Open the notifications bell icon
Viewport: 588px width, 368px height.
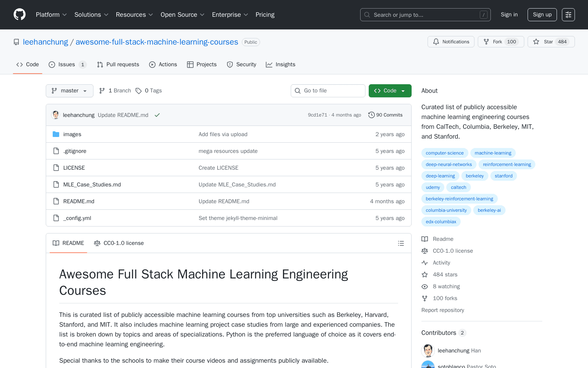tap(436, 41)
